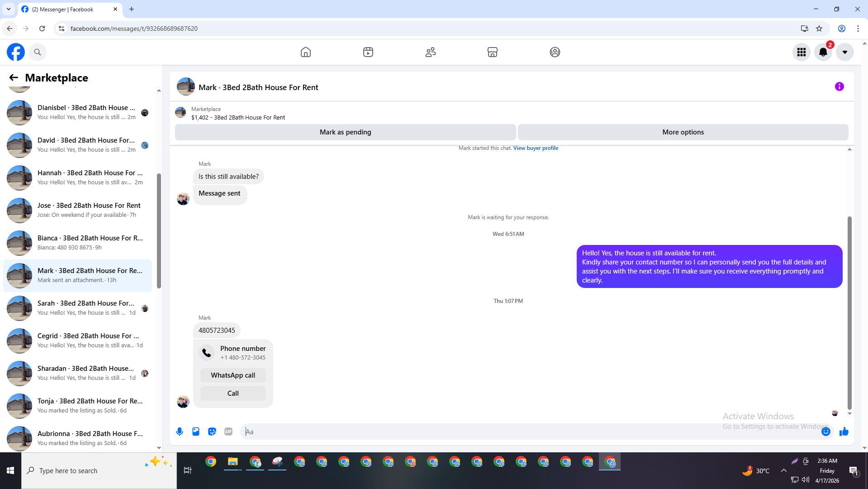Open the Sharadan conversation

coord(77,373)
